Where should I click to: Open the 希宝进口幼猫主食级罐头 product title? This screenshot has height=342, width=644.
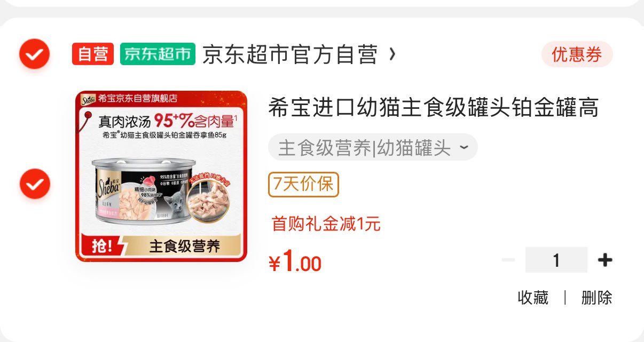[x=433, y=108]
